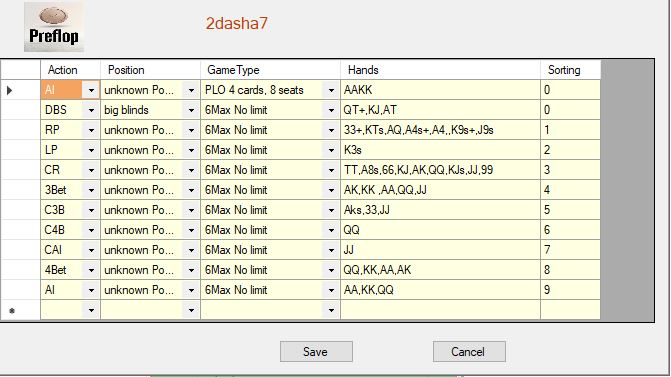Sort by the Action column header
The height and width of the screenshot is (377, 671).
71,70
